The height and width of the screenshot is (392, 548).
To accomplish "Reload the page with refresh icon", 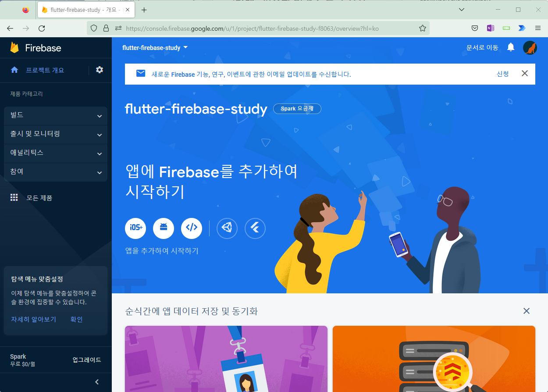I will tap(42, 28).
